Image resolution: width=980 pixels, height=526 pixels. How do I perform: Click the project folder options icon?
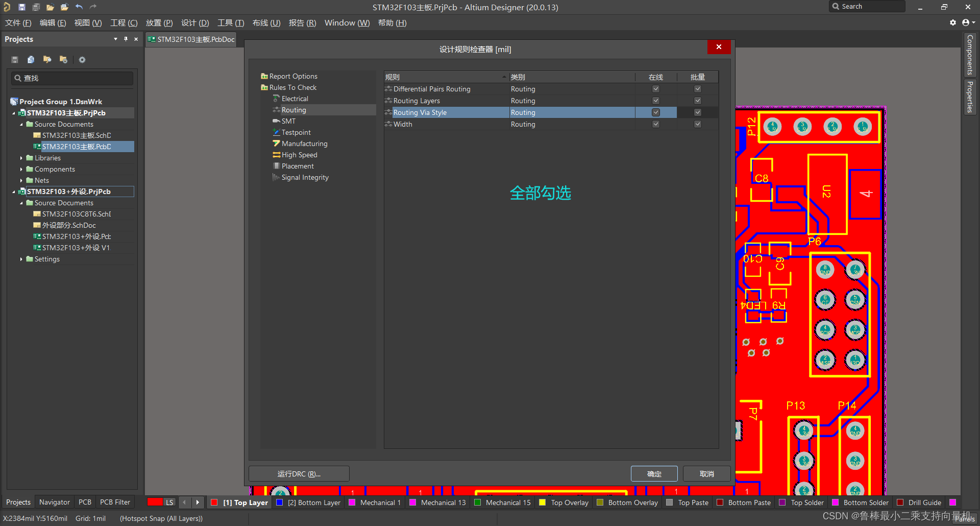[x=63, y=60]
